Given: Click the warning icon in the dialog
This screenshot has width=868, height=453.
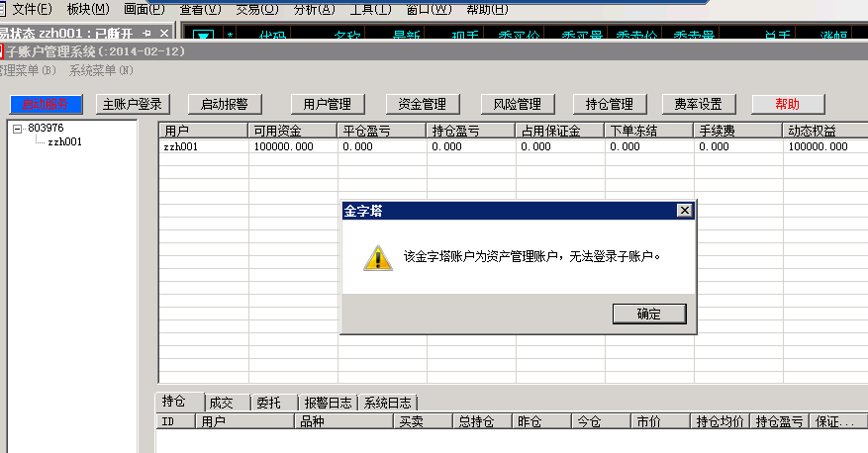Looking at the screenshot, I should tap(376, 257).
